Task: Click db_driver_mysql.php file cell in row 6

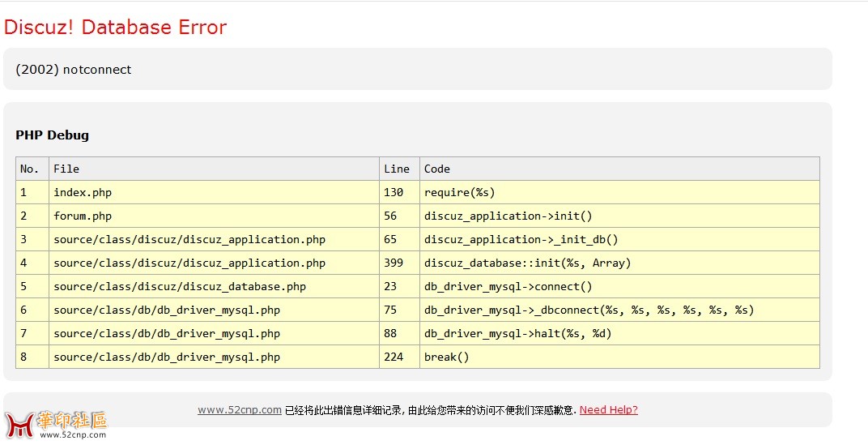Action: (x=214, y=310)
